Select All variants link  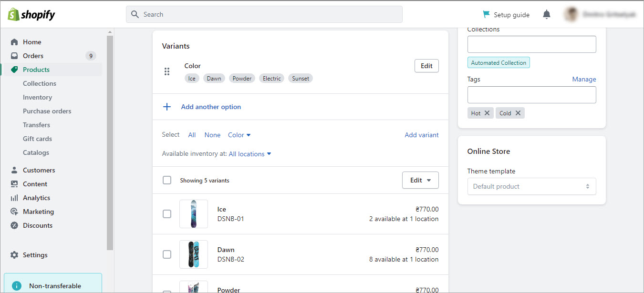tap(192, 135)
